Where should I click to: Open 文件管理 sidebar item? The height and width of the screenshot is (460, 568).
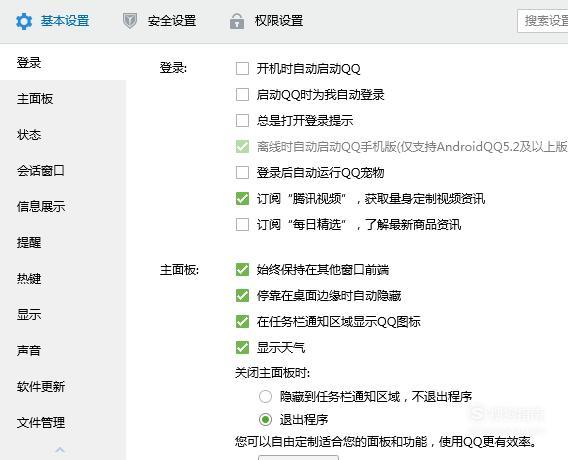coord(41,422)
